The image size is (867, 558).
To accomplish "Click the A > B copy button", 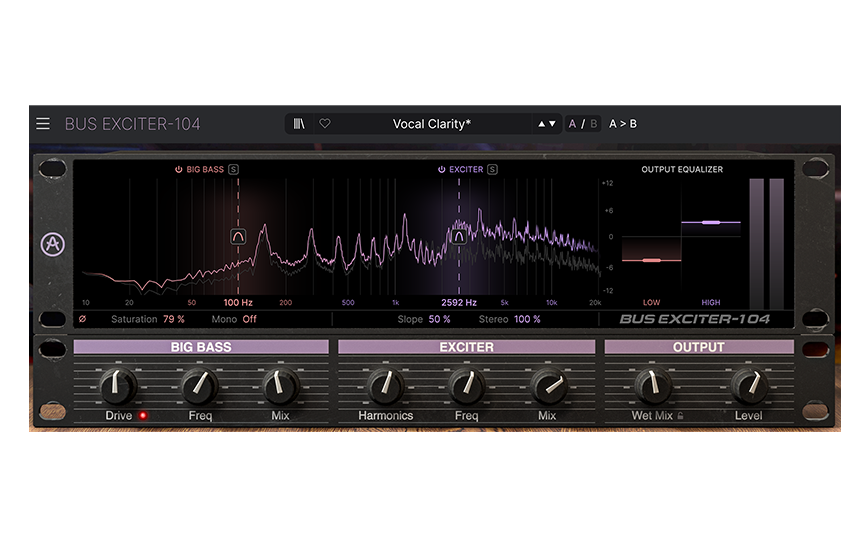I will click(623, 124).
